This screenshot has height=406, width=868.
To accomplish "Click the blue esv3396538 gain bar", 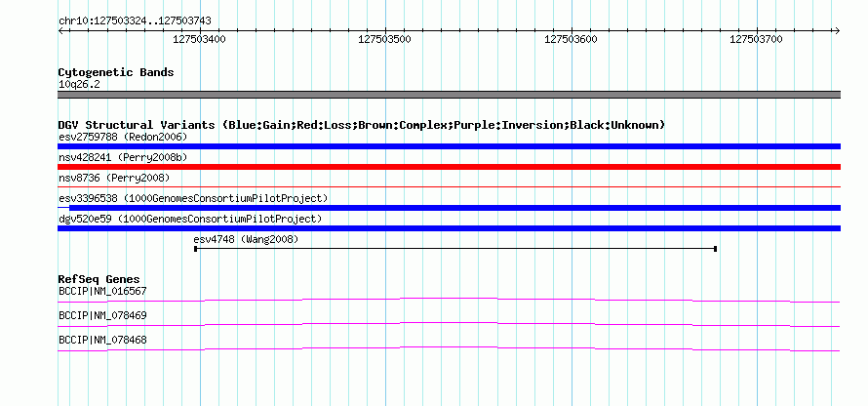I will [449, 208].
